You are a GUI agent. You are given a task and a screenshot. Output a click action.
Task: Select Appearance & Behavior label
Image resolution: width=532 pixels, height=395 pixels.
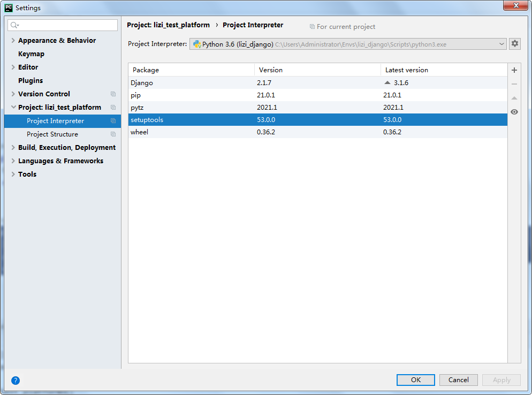click(57, 40)
